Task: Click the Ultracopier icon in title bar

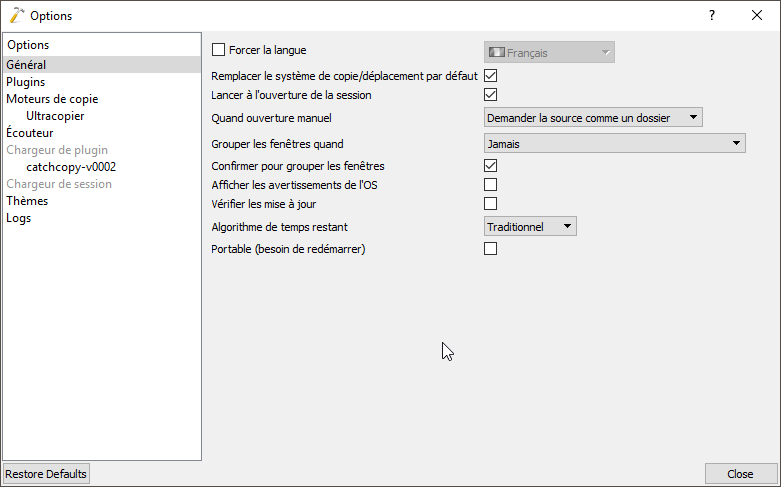Action: pos(16,15)
